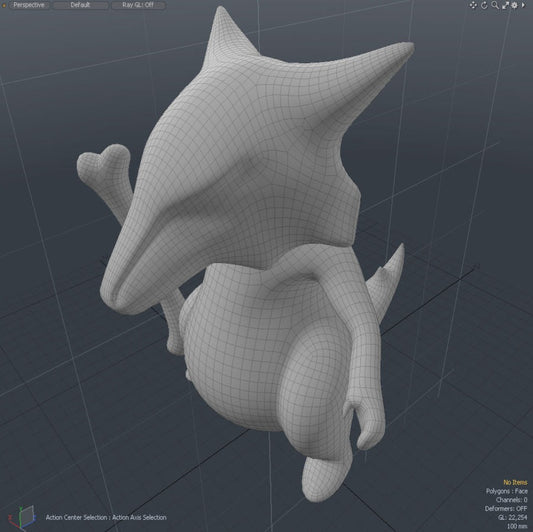This screenshot has width=533, height=532.
Task: Click the XYZ axis gizmo
Action: coord(22,517)
